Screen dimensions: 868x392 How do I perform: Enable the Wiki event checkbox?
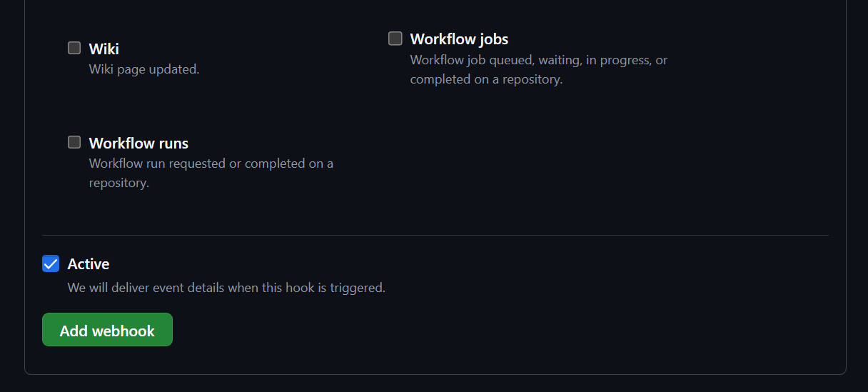(x=74, y=48)
